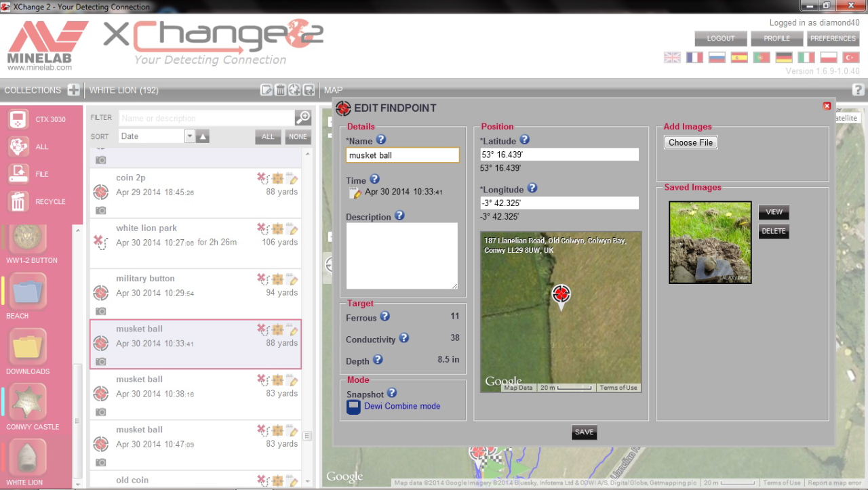This screenshot has height=490, width=868.
Task: Click the findpoint target icon on coin 2p row
Action: [x=100, y=192]
